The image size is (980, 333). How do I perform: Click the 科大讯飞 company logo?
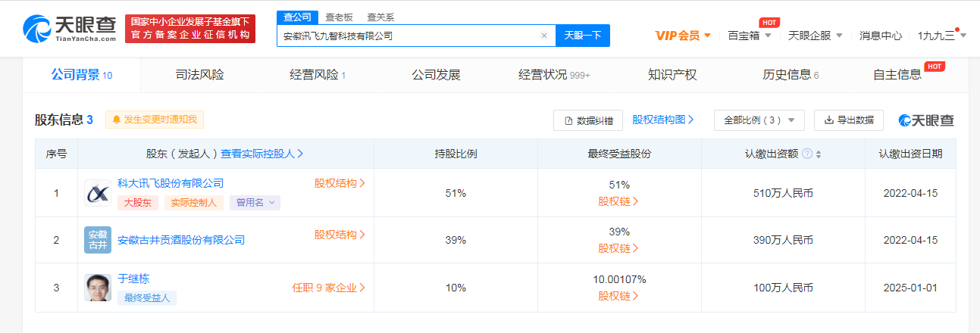(97, 193)
